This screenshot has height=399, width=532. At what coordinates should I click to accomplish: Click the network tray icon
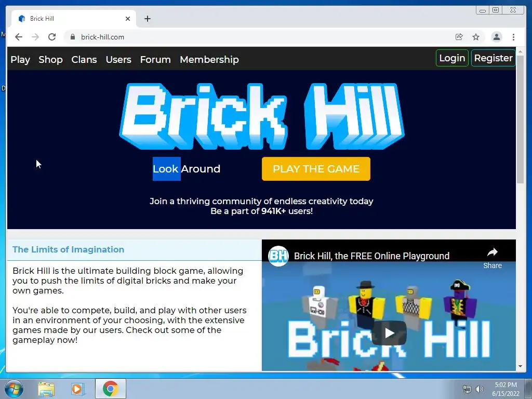[467, 389]
